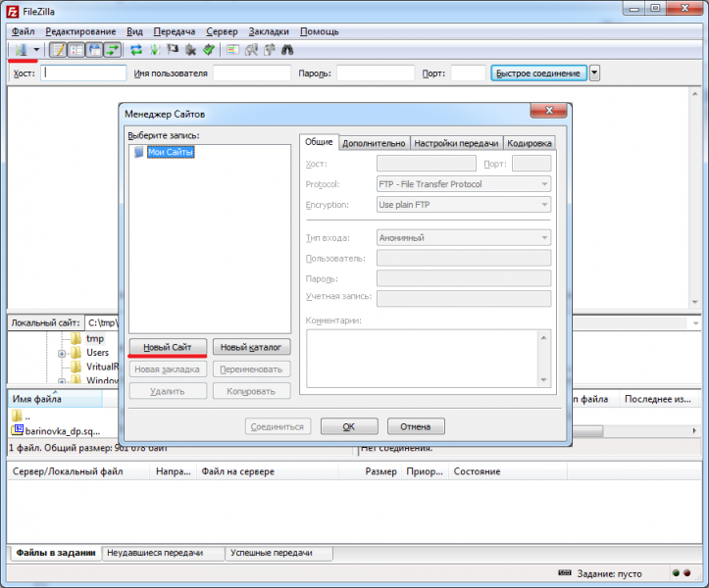Click the refresh file lists icon
The height and width of the screenshot is (588, 709).
[136, 49]
